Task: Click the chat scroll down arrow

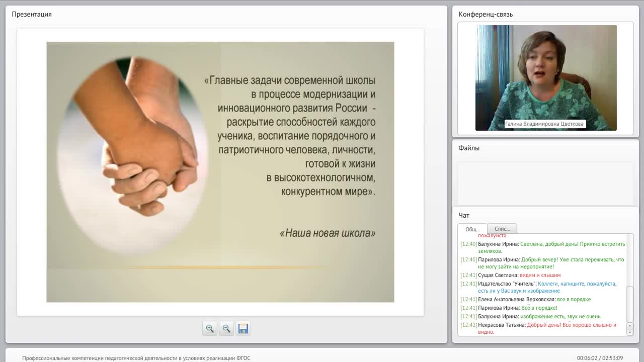Action: (x=630, y=332)
